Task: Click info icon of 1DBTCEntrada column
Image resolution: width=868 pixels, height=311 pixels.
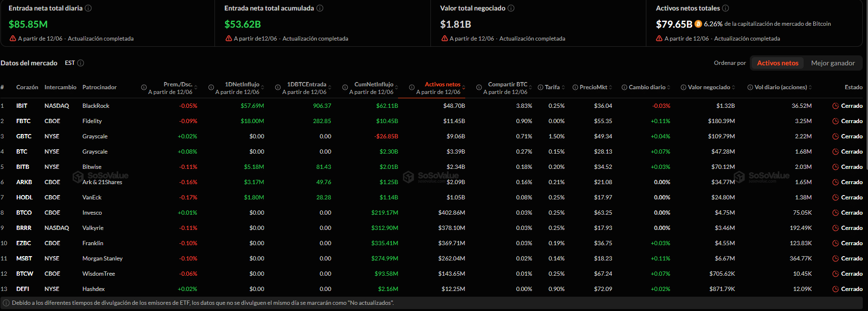Action: click(278, 87)
